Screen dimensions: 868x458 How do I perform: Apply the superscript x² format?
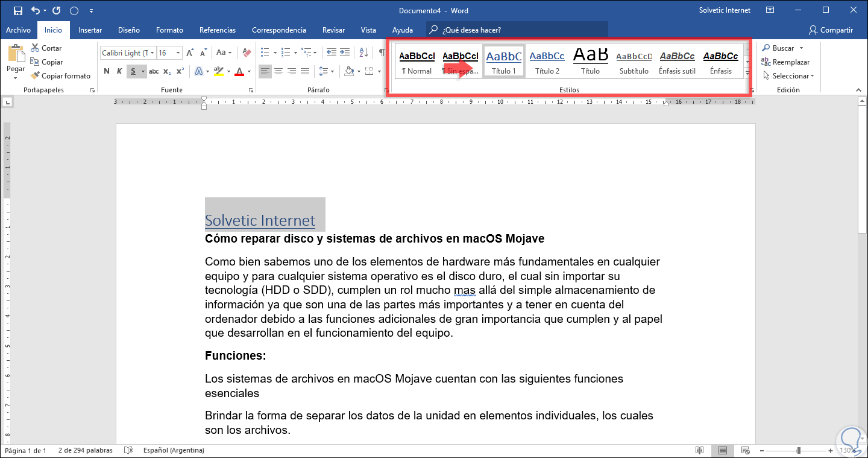[180, 72]
